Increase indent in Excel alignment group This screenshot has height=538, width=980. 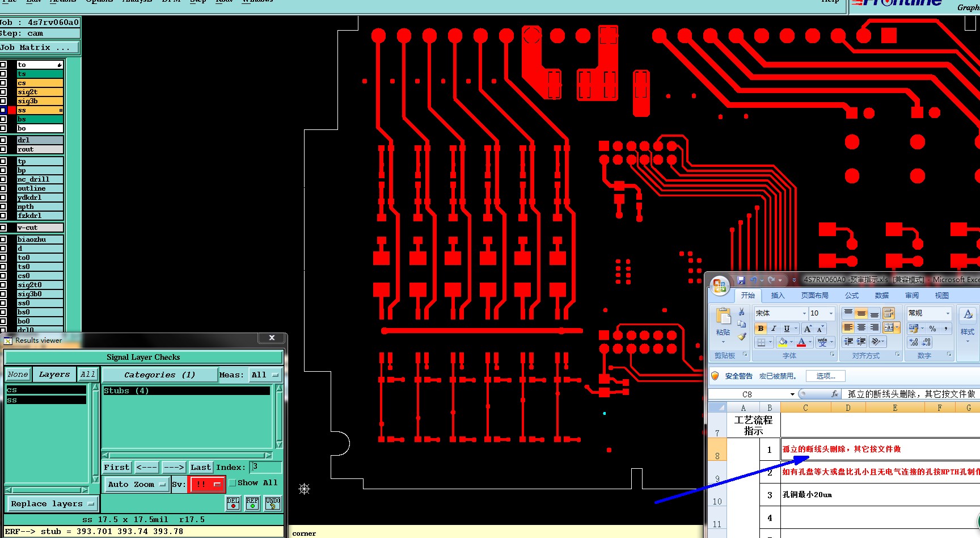(861, 342)
